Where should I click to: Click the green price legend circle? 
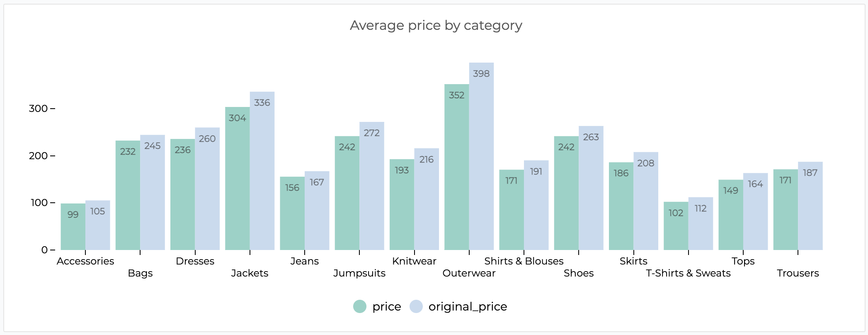point(360,306)
